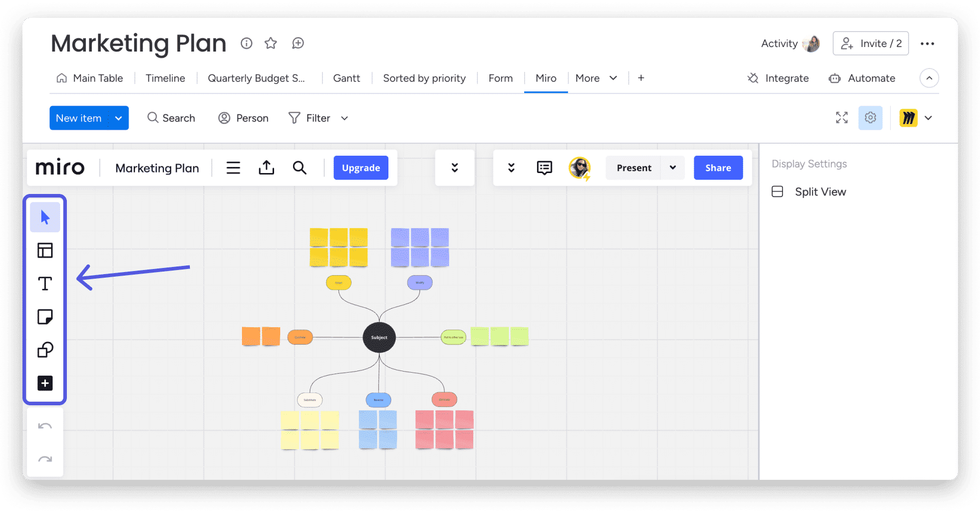Open the Sorted by priority view
The image size is (980, 513).
[x=425, y=78]
